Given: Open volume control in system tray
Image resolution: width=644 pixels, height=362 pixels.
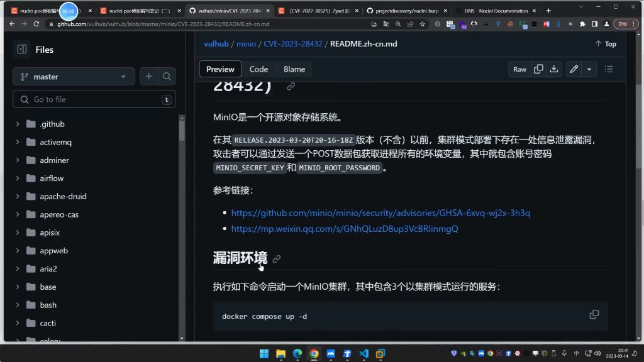Looking at the screenshot, I should click(x=597, y=353).
